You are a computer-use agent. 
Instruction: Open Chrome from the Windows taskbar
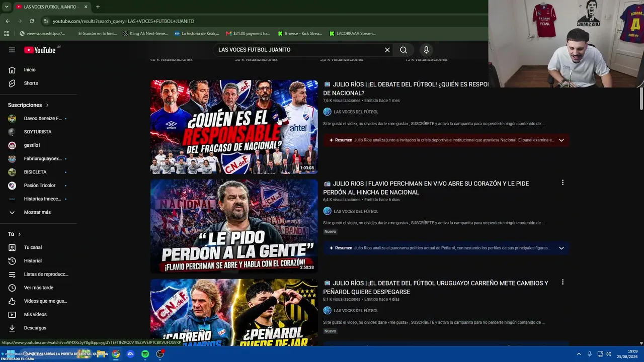point(116,354)
